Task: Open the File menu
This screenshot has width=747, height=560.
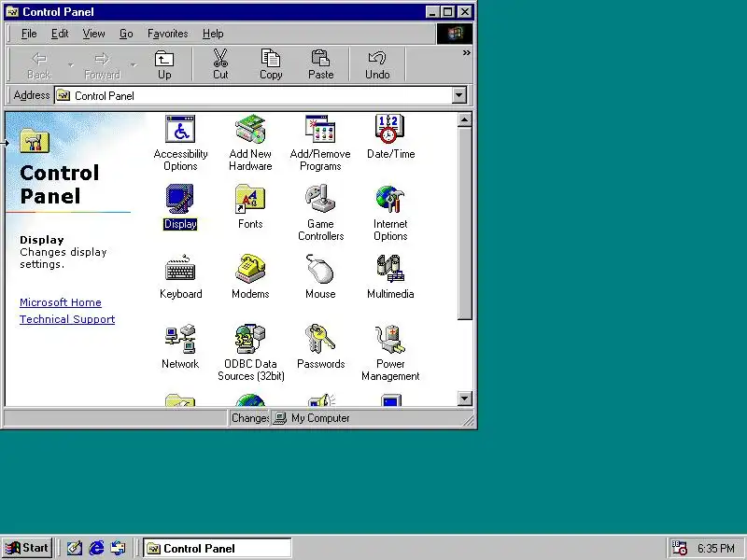Action: coord(29,34)
